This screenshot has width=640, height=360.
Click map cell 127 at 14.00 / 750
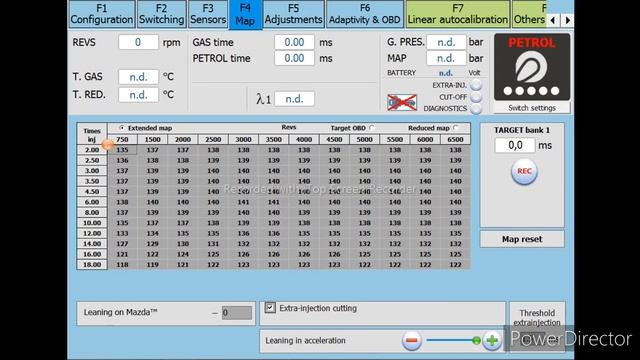[x=122, y=244]
